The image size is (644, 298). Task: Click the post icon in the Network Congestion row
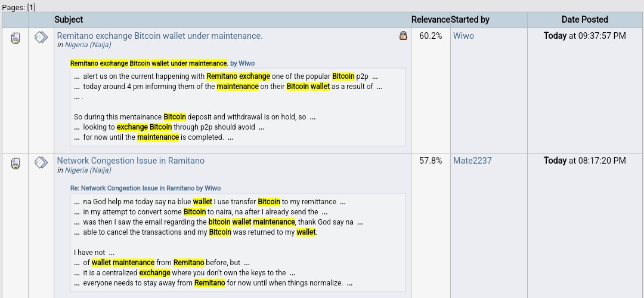click(x=41, y=162)
